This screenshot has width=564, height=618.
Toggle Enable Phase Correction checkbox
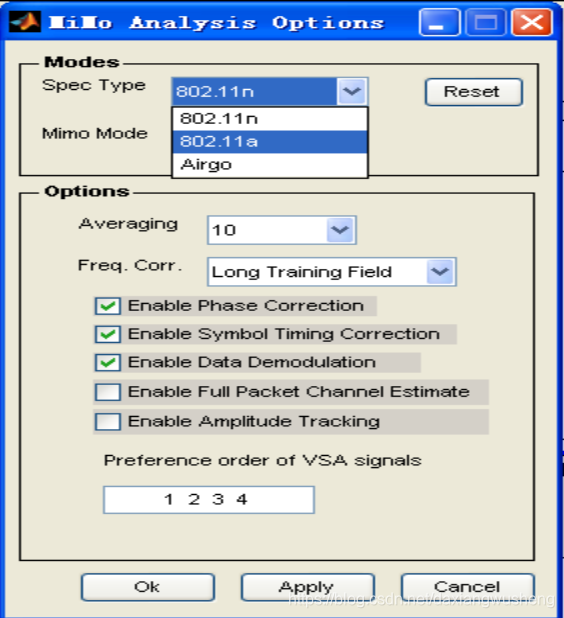click(x=108, y=306)
